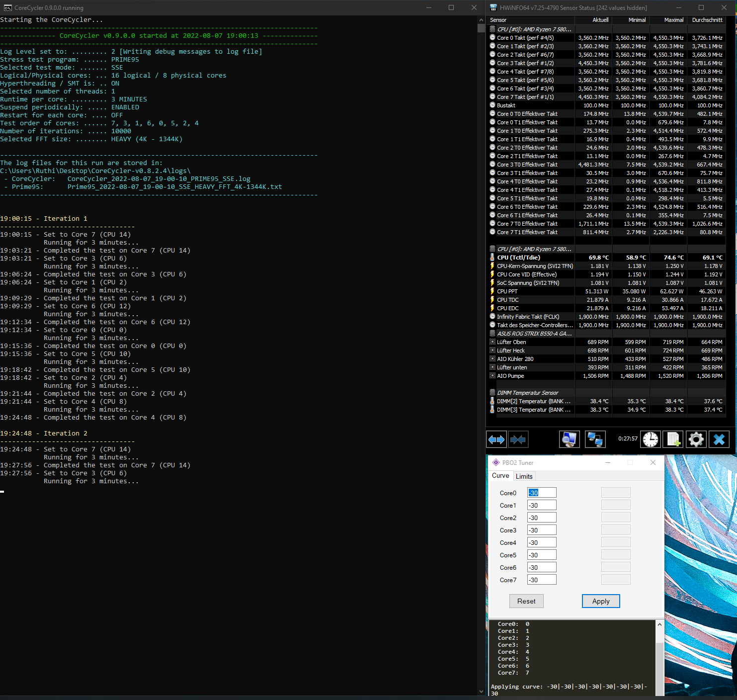Click the Lüfter Heck fan icon
Screen dimensions: 737x700
pyautogui.click(x=492, y=350)
